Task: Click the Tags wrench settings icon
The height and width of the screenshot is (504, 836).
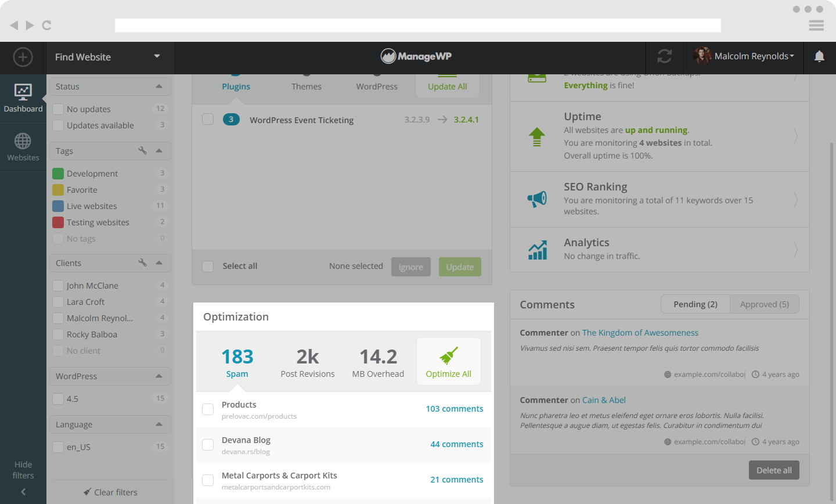Action: click(142, 150)
